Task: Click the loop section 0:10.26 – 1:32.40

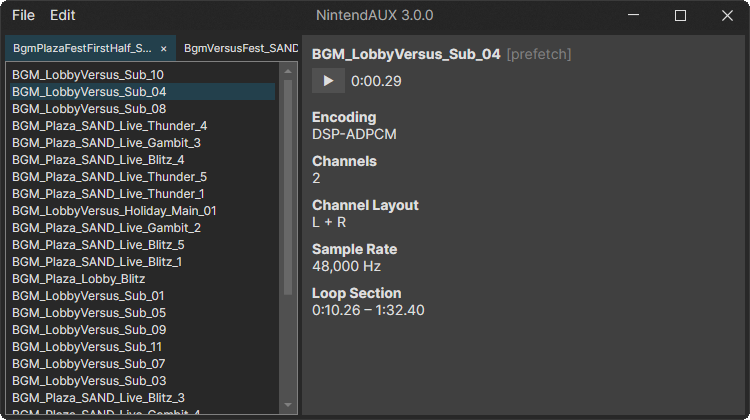Action: click(368, 310)
